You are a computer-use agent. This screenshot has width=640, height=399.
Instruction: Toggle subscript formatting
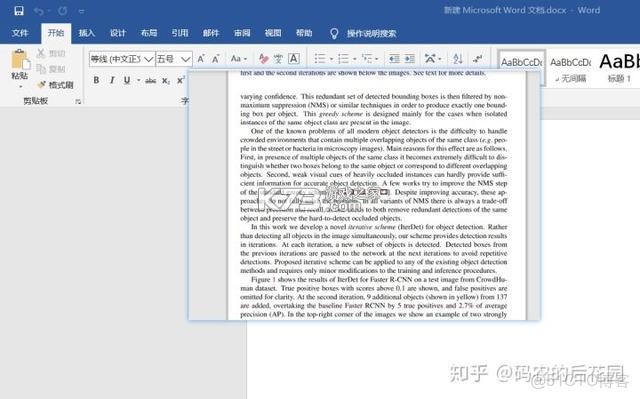click(165, 81)
